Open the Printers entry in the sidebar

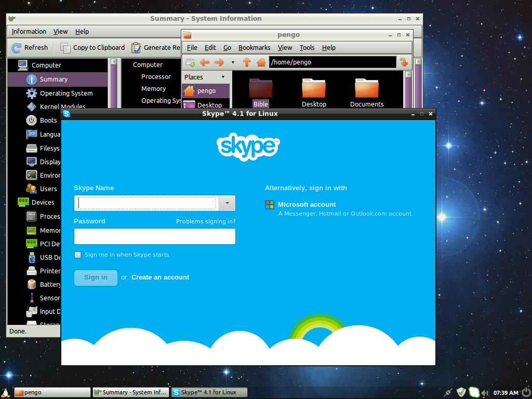pyautogui.click(x=43, y=271)
